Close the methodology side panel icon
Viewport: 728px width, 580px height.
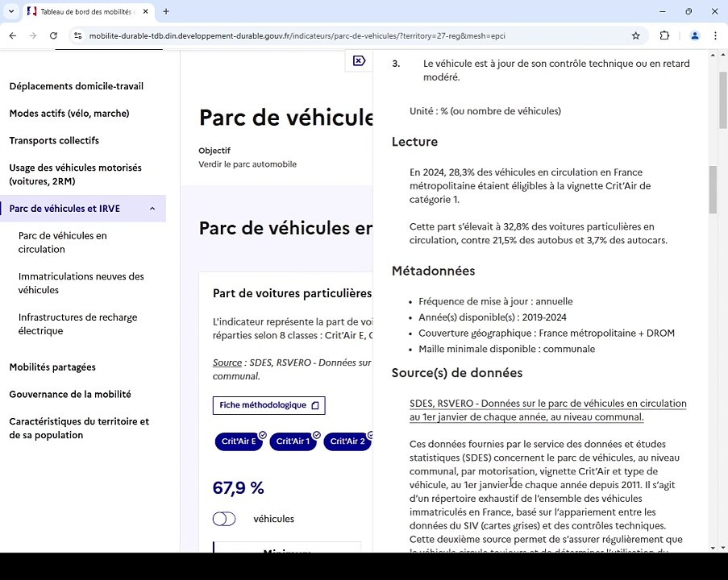click(x=359, y=60)
